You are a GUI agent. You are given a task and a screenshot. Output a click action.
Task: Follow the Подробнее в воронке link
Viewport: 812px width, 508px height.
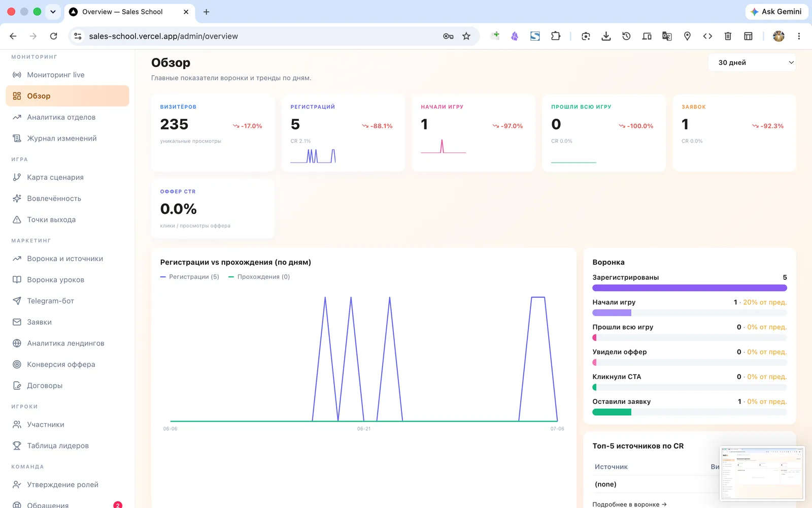(629, 504)
